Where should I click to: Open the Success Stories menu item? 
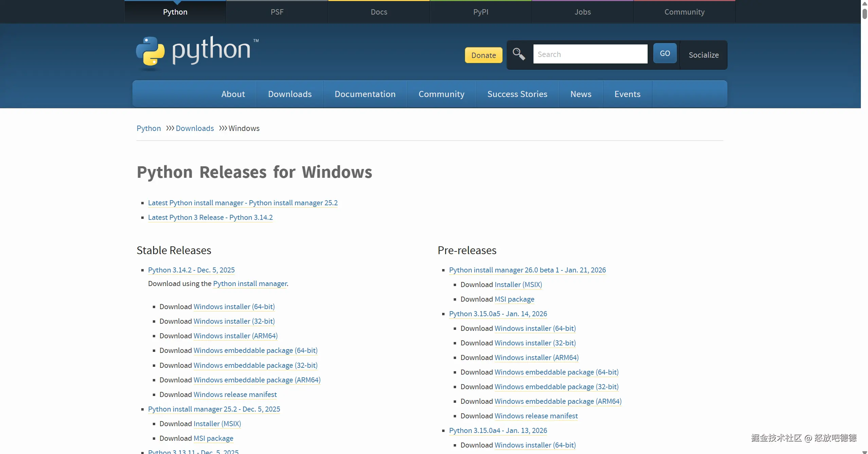(517, 94)
